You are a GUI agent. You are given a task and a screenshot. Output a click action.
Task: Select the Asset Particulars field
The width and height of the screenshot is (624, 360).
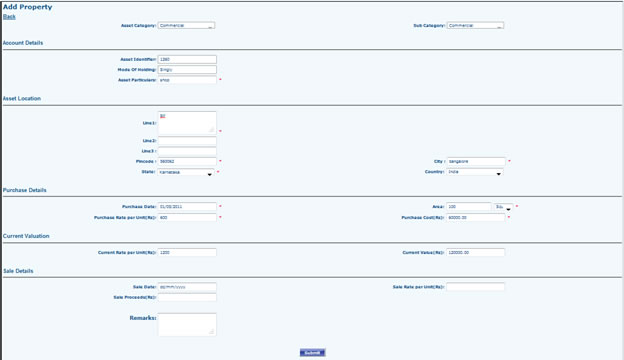click(x=187, y=80)
